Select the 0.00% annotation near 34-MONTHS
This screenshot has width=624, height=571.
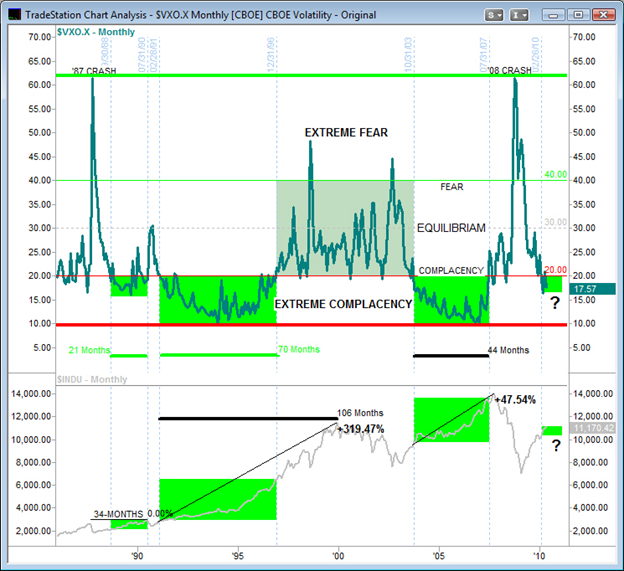coord(160,513)
